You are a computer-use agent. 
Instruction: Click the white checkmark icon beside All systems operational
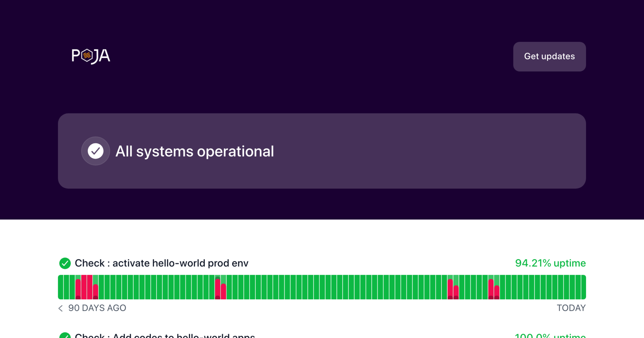(x=96, y=151)
